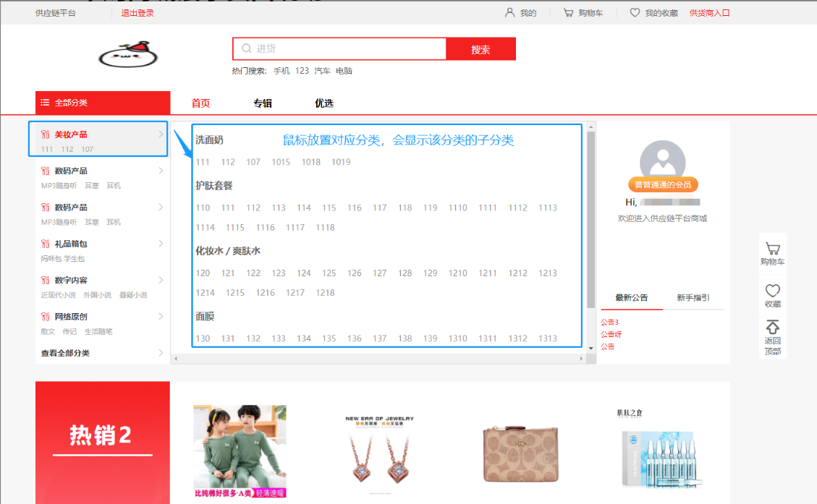This screenshot has width=817, height=504.
Task: Click the 供货商入口 supplier link
Action: coord(709,13)
